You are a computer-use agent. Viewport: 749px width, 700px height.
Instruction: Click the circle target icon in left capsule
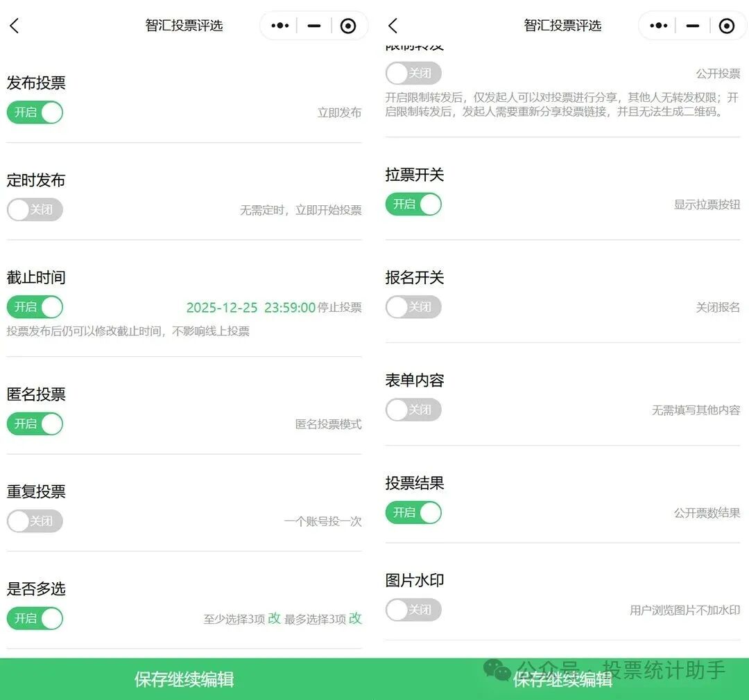click(347, 25)
